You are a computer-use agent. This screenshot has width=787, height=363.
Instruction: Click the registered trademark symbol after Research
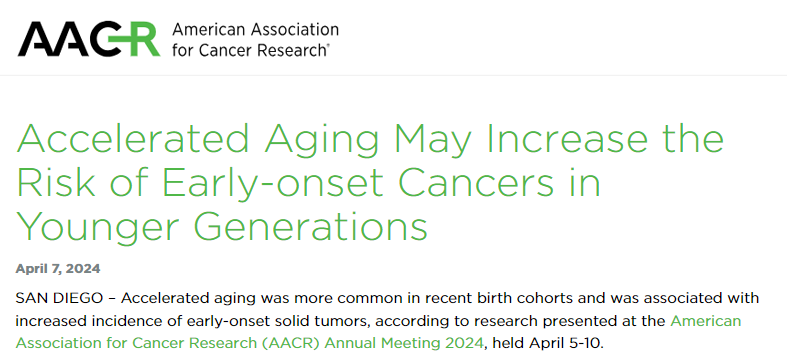coord(328,46)
